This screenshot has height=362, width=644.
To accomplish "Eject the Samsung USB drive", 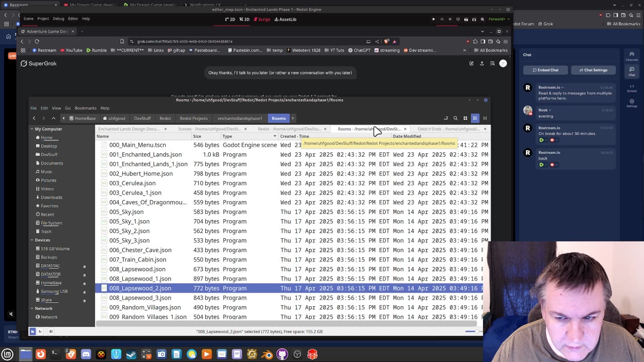I will (85, 292).
